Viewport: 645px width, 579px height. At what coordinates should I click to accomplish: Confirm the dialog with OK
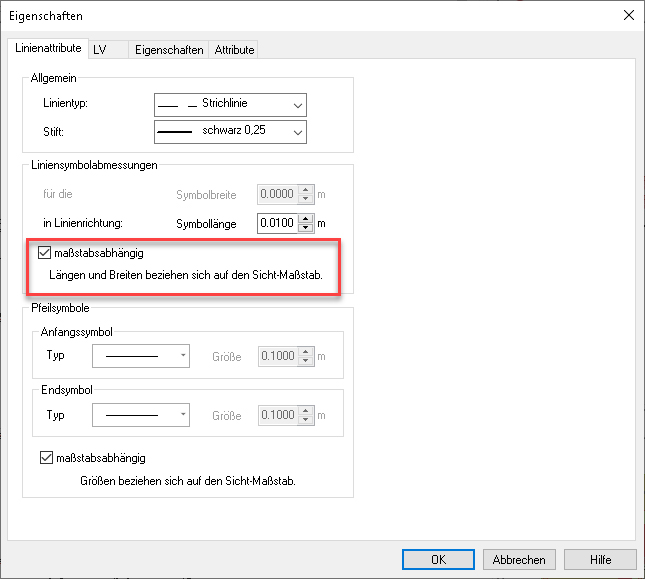pyautogui.click(x=438, y=560)
